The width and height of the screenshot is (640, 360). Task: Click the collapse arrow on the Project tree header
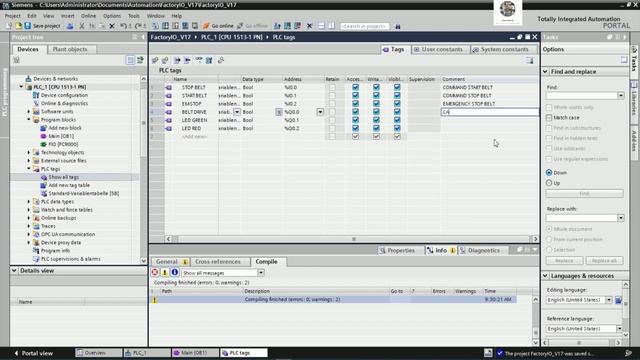[142, 37]
